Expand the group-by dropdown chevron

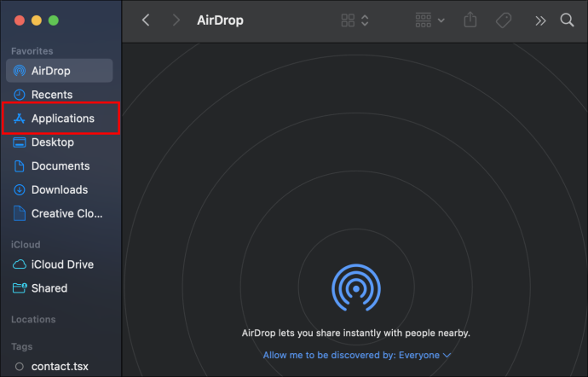pyautogui.click(x=441, y=20)
